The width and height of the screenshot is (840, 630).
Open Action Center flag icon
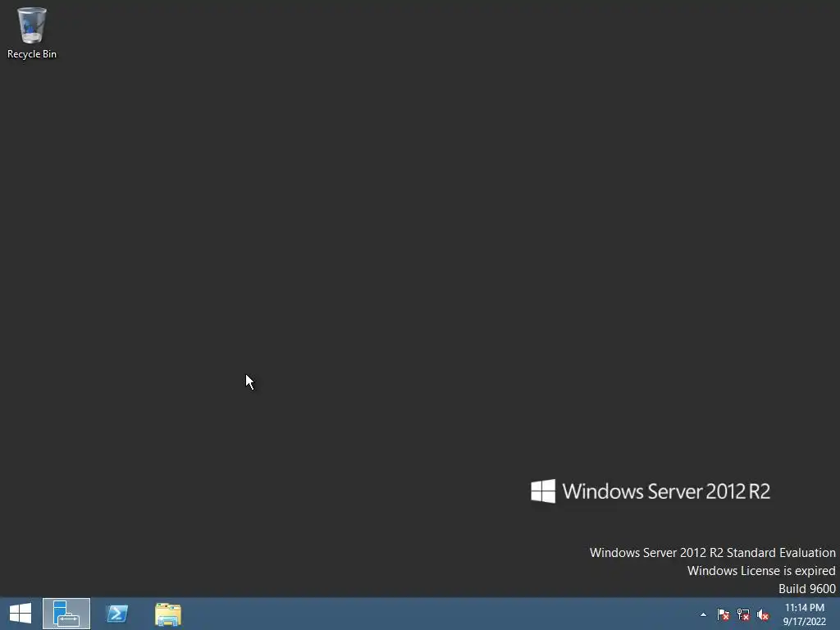point(724,614)
